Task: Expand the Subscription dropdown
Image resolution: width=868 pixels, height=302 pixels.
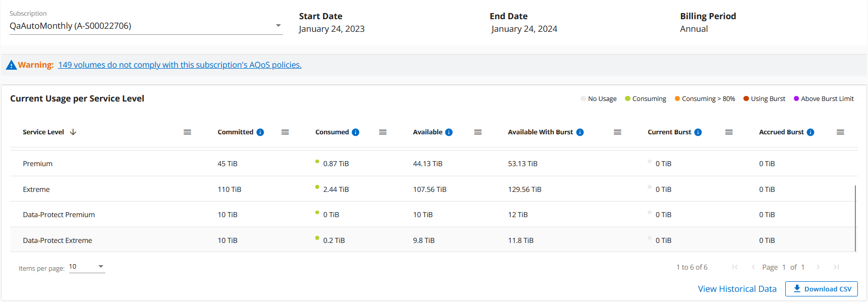Action: tap(278, 26)
